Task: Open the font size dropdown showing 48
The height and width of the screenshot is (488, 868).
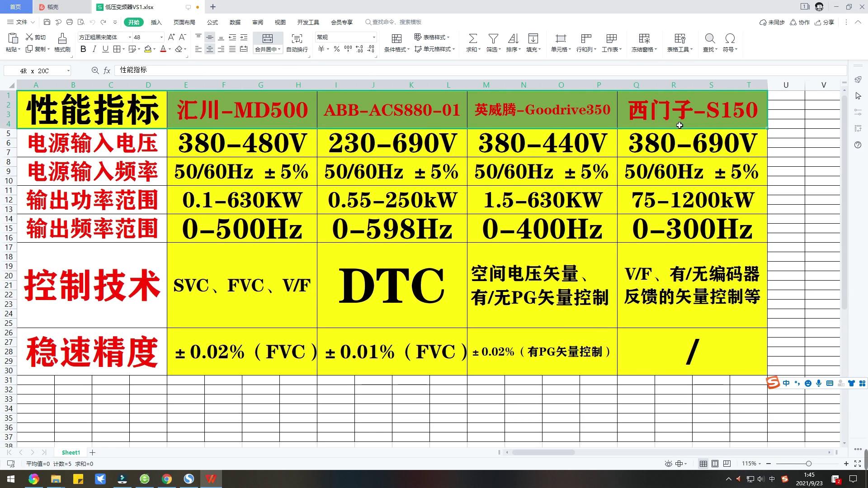Action: 161,37
